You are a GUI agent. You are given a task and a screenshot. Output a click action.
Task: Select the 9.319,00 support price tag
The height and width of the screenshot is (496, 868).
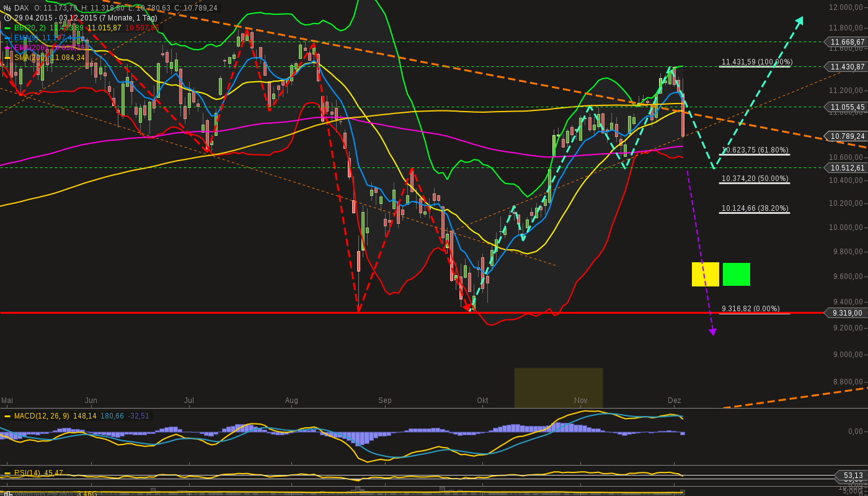tap(845, 313)
